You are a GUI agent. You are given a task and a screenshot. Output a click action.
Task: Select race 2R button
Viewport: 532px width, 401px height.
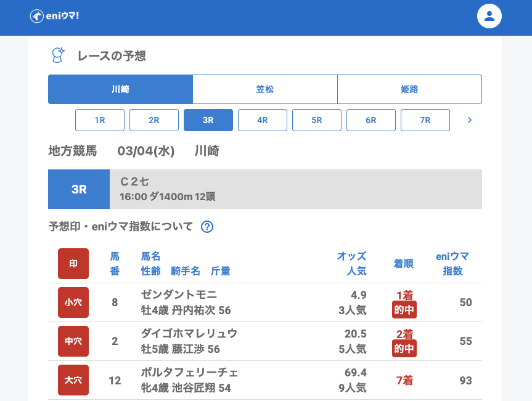tap(154, 120)
